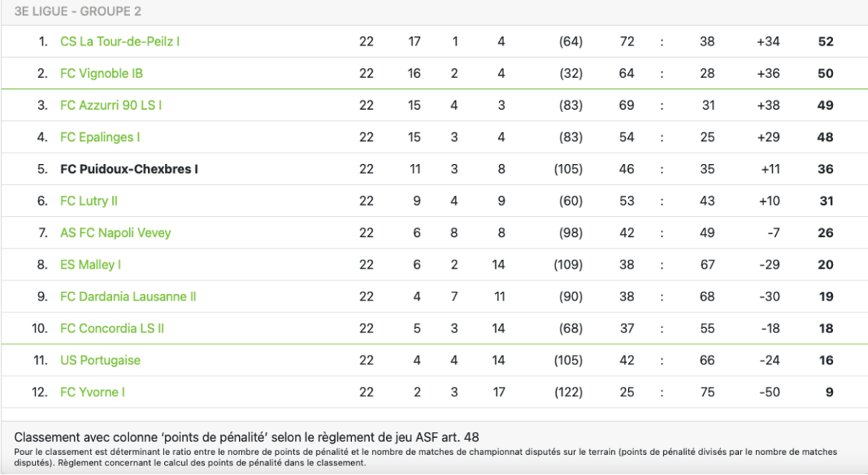Click the rank number 10. for Concordia
The height and width of the screenshot is (475, 868).
(40, 328)
